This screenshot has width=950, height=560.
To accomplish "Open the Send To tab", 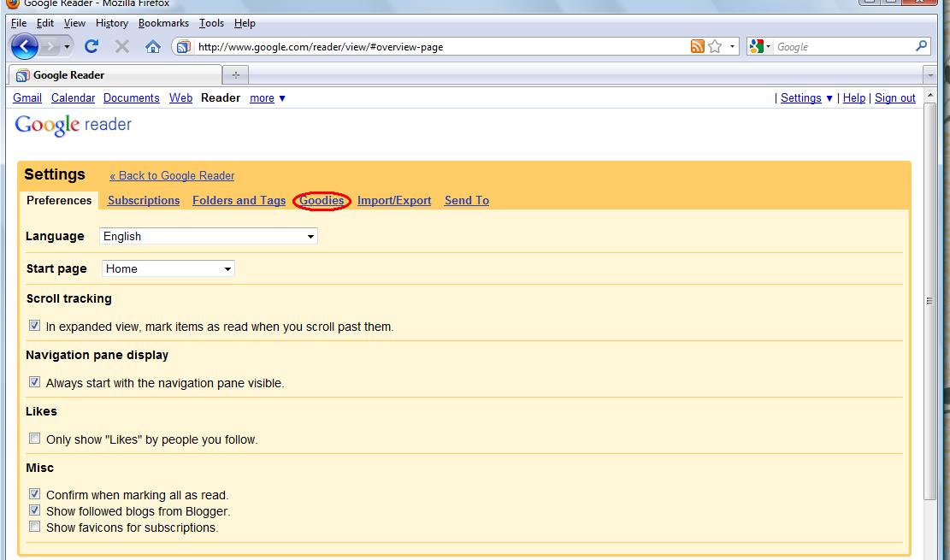I will (467, 201).
